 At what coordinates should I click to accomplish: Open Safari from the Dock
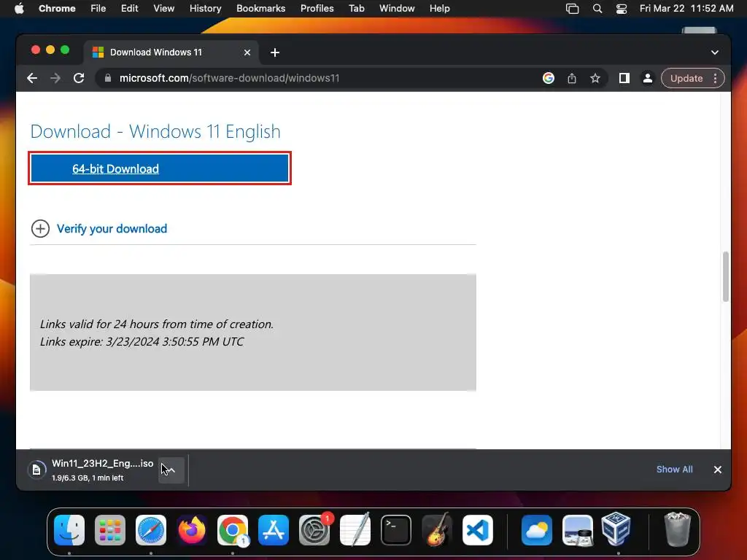[151, 530]
